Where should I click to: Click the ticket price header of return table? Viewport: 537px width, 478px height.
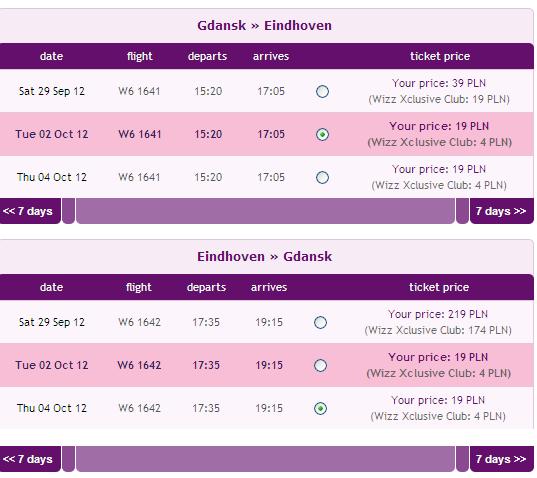tap(439, 287)
